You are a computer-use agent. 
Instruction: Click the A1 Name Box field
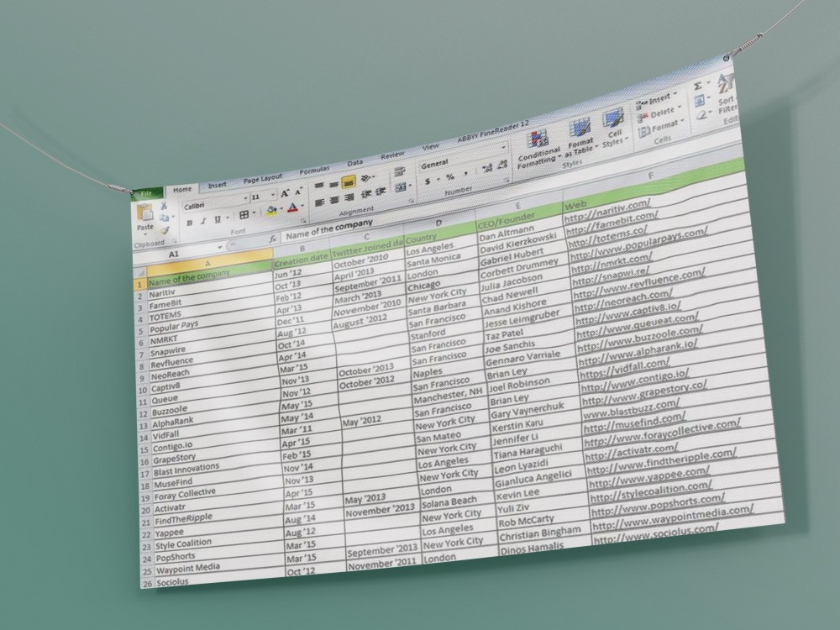[174, 255]
